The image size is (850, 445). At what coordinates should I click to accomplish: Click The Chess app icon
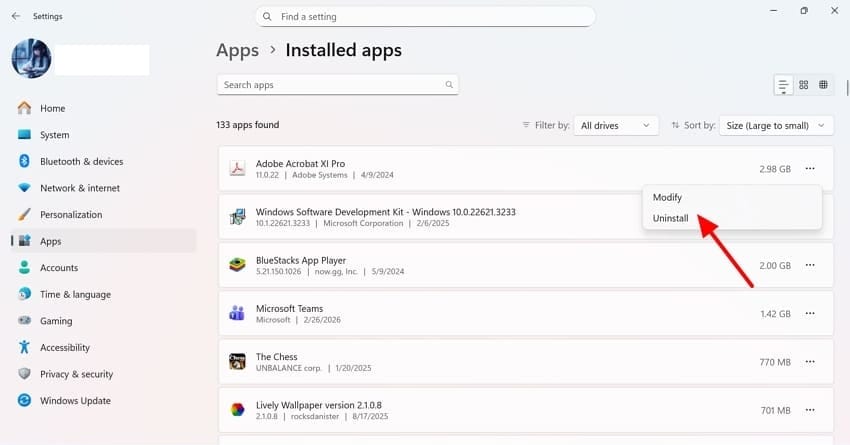237,362
